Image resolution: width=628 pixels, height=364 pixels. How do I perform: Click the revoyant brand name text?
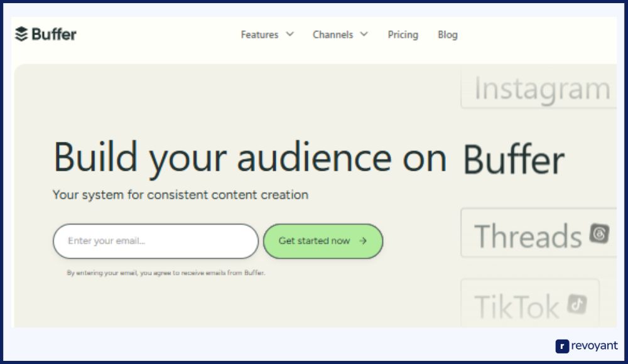tap(595, 346)
